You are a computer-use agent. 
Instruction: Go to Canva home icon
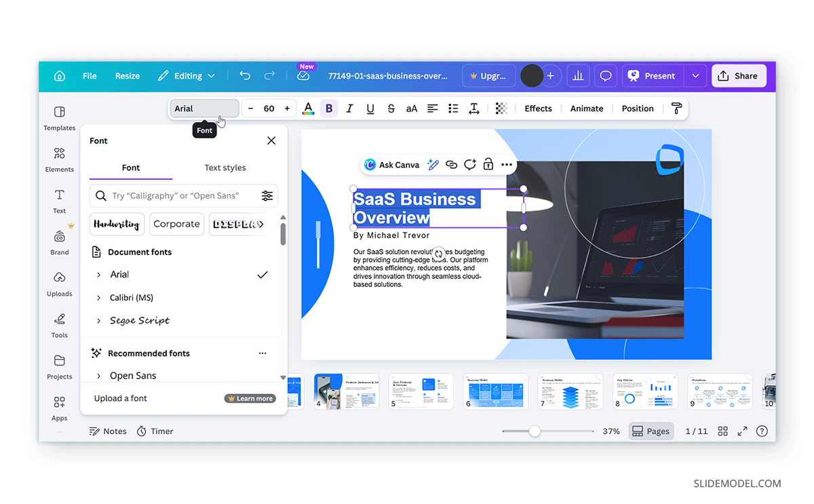[x=60, y=76]
